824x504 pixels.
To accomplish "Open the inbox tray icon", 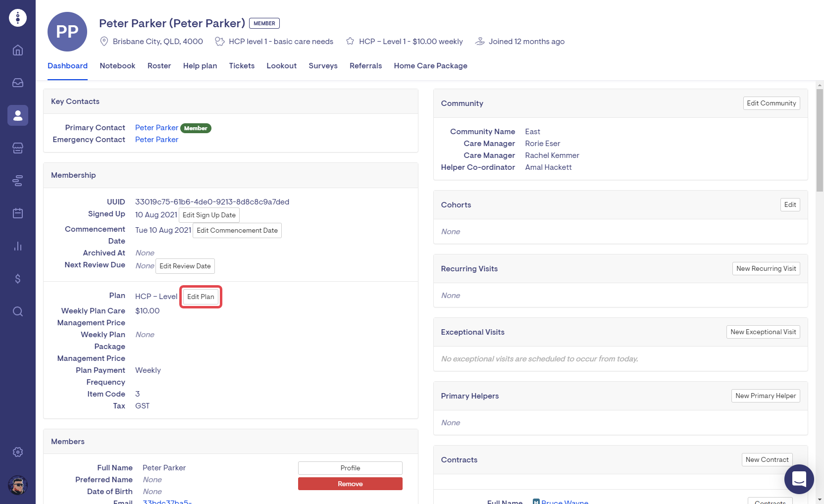I will point(18,83).
